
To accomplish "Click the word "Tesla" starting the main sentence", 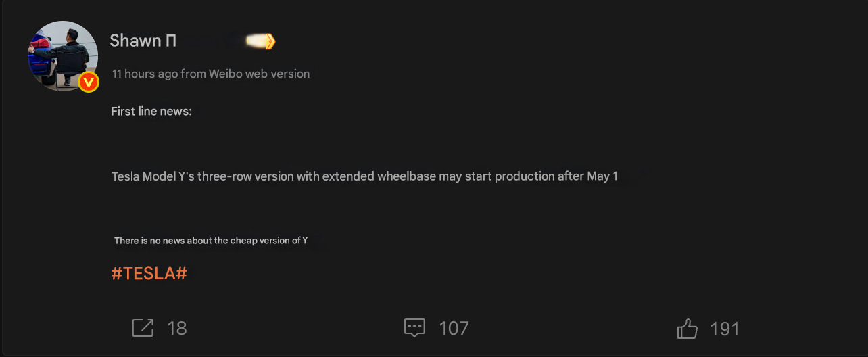I will (x=126, y=176).
